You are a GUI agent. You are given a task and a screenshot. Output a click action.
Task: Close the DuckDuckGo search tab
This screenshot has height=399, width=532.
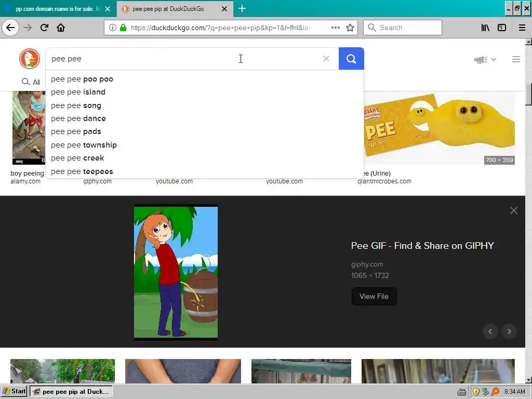point(224,9)
